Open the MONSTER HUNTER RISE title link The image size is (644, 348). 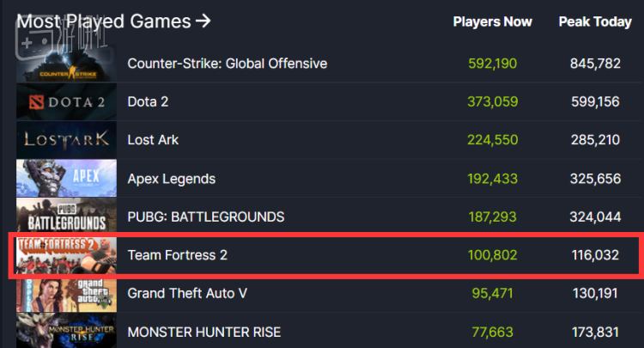click(x=204, y=331)
